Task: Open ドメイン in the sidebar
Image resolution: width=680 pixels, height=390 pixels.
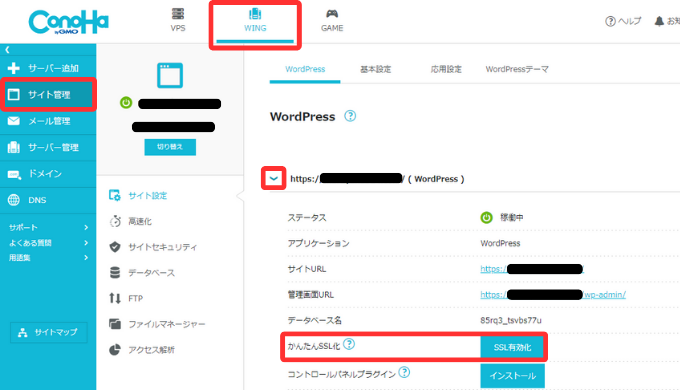Action: click(48, 174)
